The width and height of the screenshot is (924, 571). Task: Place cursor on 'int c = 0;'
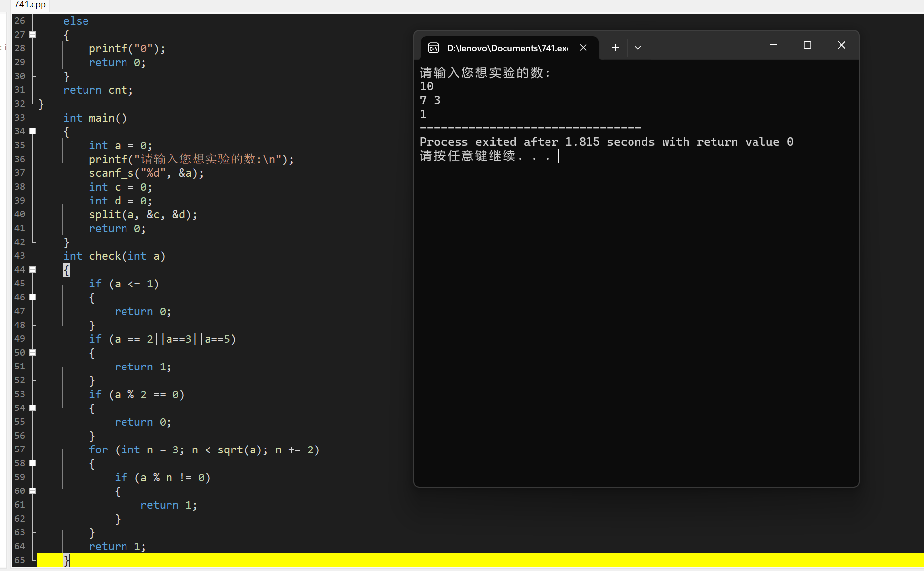tap(121, 187)
